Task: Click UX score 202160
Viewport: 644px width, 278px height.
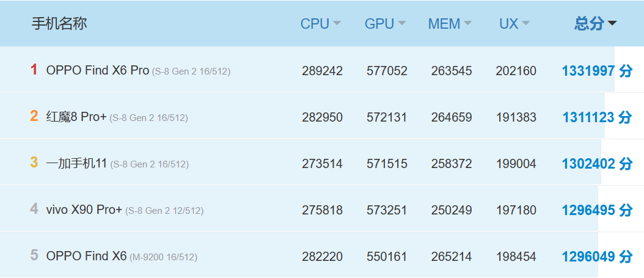Action: (x=516, y=71)
